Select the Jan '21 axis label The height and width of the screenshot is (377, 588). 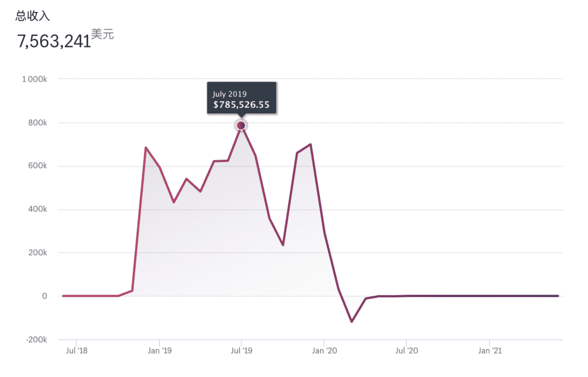click(x=490, y=350)
